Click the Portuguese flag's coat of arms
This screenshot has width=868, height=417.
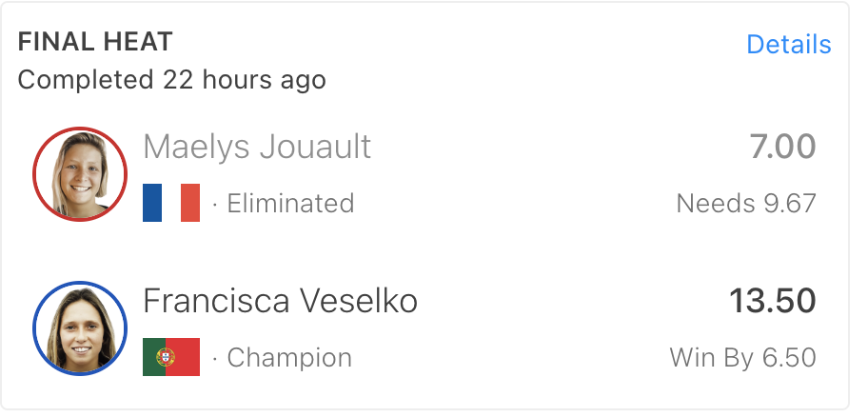pos(166,357)
